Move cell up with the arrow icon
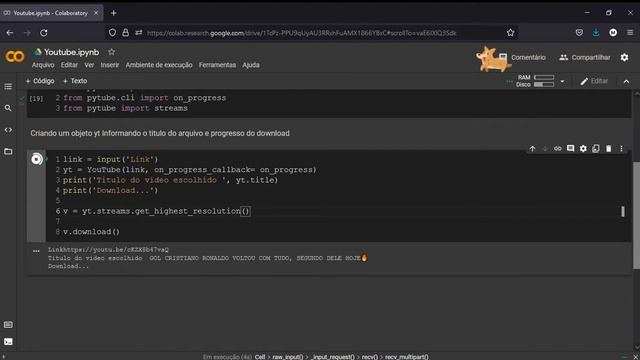Screen dimensions: 640x360 [x=532, y=149]
